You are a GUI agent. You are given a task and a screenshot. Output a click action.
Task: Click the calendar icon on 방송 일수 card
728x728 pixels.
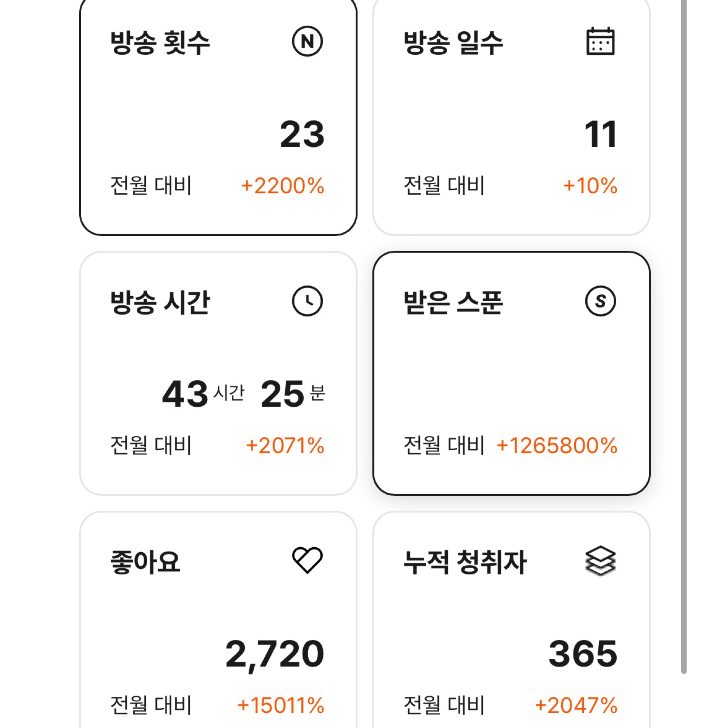600,41
